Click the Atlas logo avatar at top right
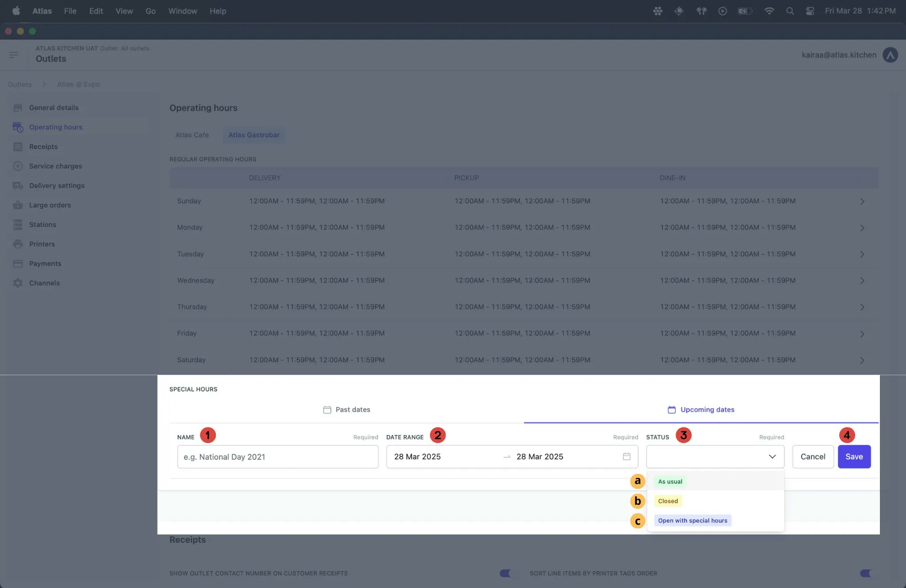Image resolution: width=906 pixels, height=588 pixels. (890, 55)
